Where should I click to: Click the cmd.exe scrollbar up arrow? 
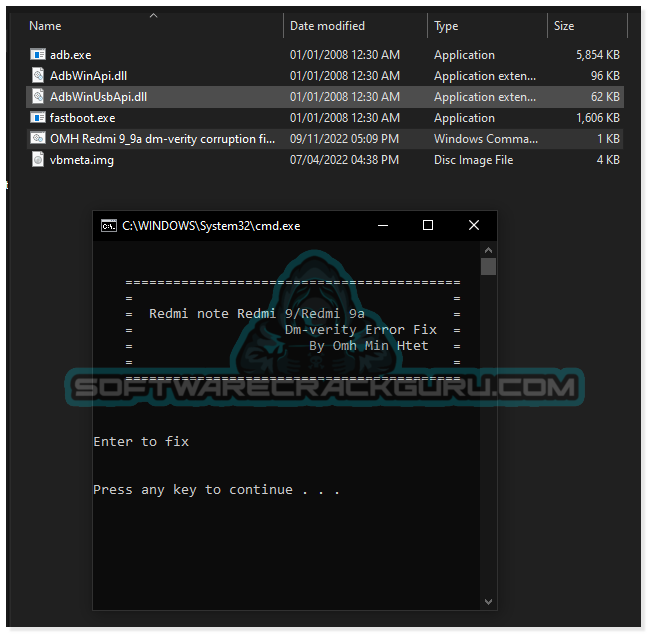[488, 250]
